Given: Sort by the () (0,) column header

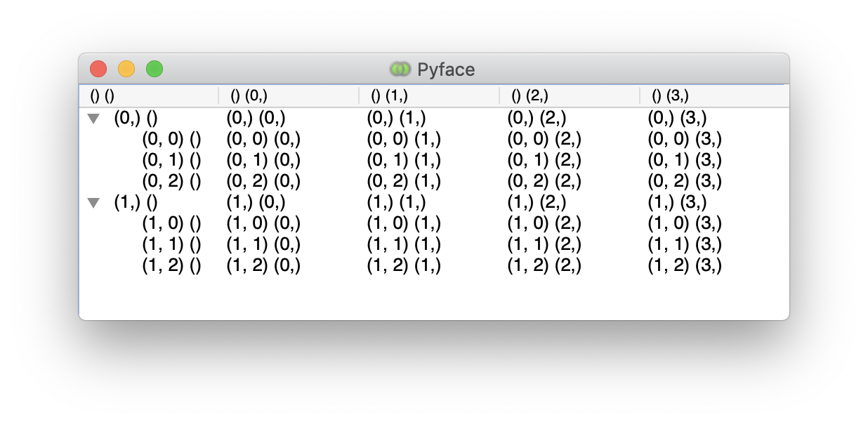Looking at the screenshot, I should pyautogui.click(x=289, y=95).
